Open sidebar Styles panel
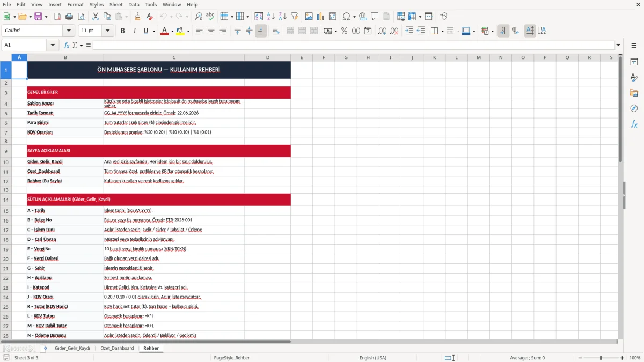Screen dimensions: 644x362 point(634,77)
